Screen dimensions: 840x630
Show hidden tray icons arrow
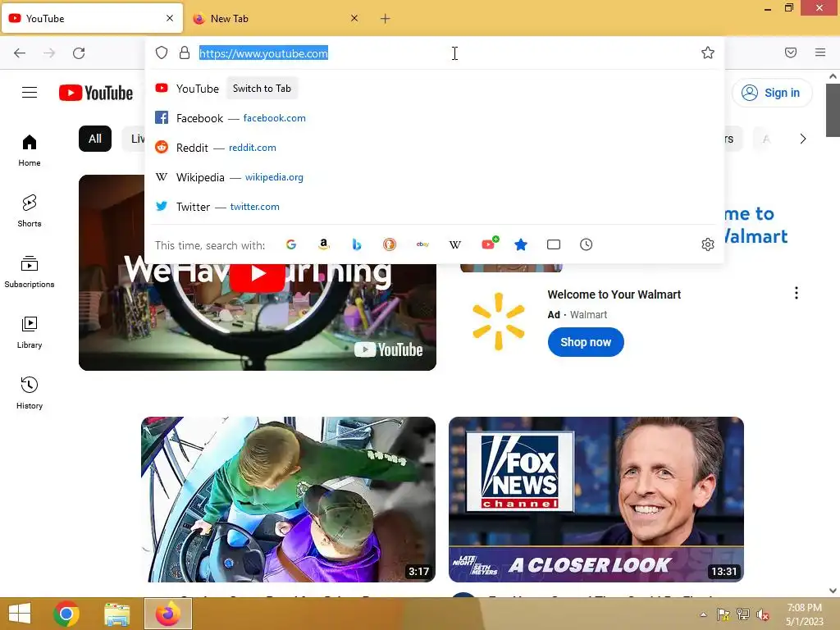tap(703, 614)
